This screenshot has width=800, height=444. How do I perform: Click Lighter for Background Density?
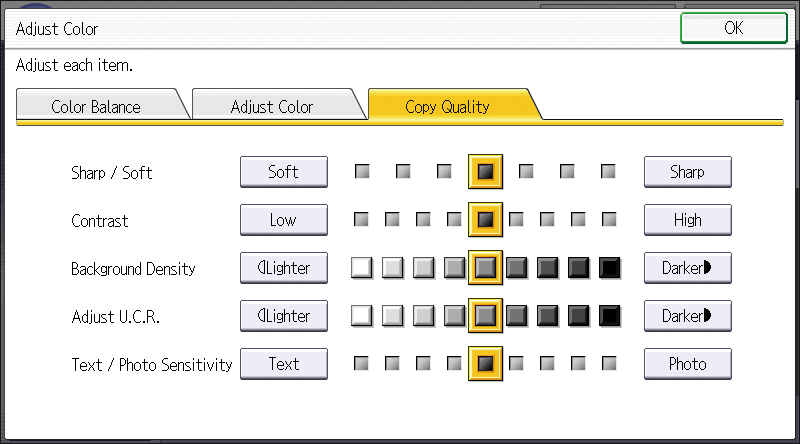(x=283, y=268)
